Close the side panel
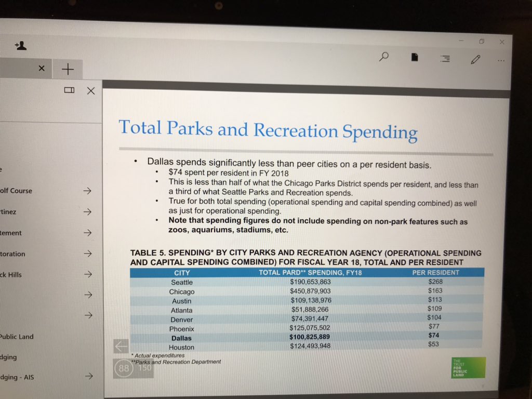Image resolution: width=532 pixels, height=399 pixels. [x=90, y=90]
